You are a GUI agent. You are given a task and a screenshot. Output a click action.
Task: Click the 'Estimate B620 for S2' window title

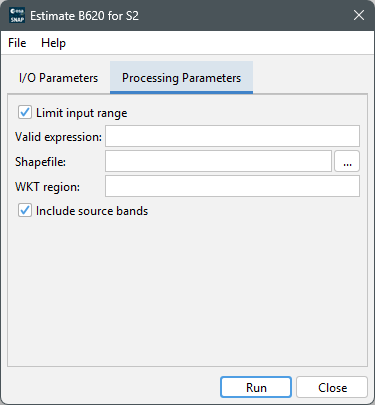point(84,16)
